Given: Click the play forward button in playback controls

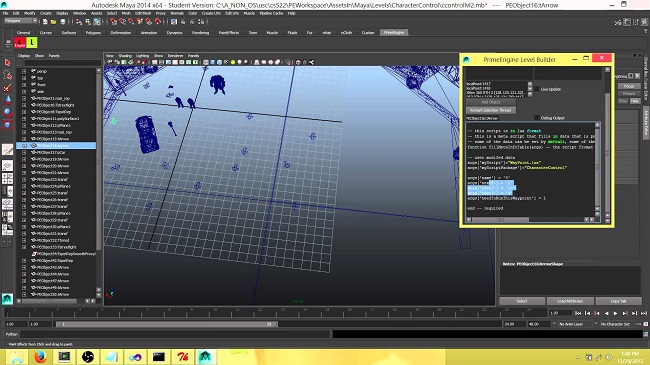Looking at the screenshot, I should [x=616, y=313].
